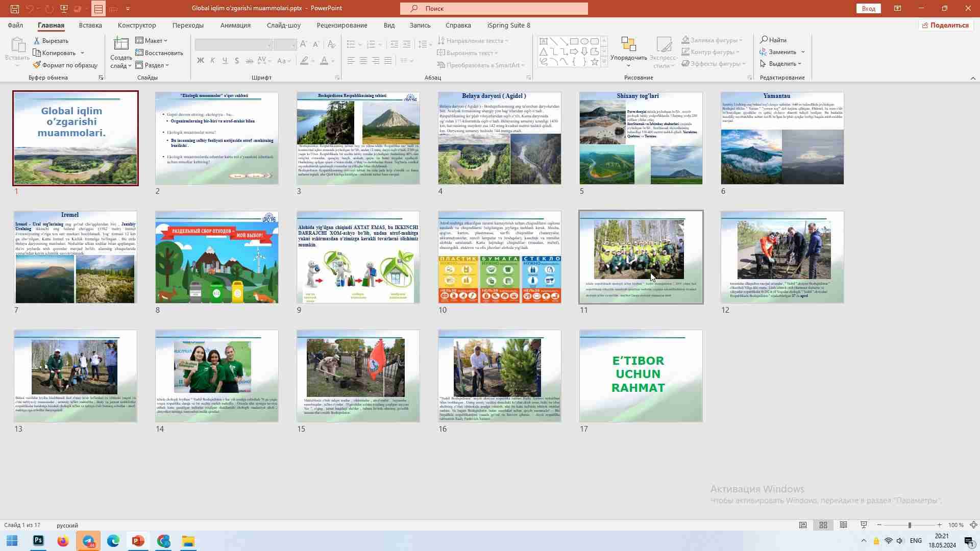Screen dimensions: 980x551
Task: Toggle Slide Sorter view button
Action: (823, 525)
